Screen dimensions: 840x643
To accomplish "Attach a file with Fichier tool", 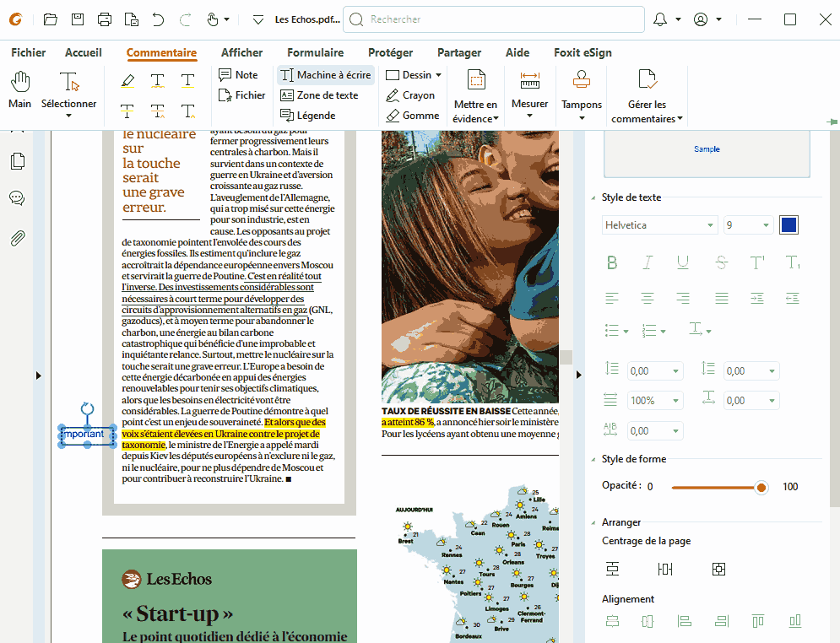I will coord(242,95).
